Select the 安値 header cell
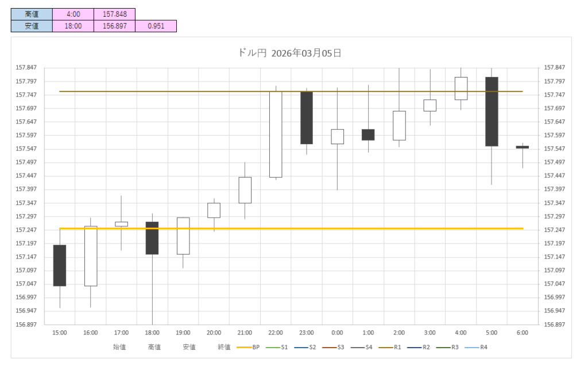The image size is (588, 374). pyautogui.click(x=32, y=26)
